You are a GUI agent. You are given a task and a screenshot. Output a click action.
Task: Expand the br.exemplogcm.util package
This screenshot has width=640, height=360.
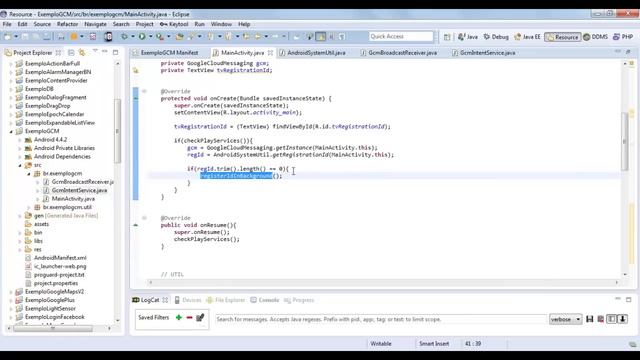(29, 207)
